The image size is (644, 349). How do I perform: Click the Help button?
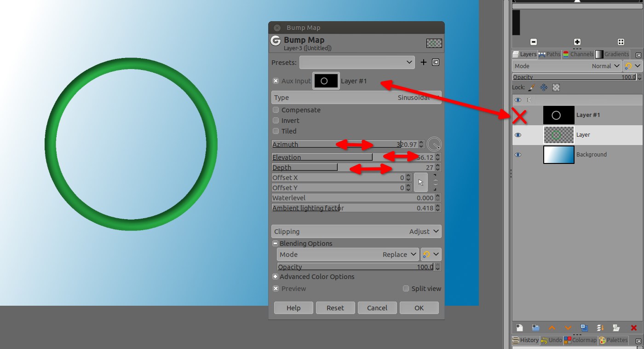coord(293,308)
